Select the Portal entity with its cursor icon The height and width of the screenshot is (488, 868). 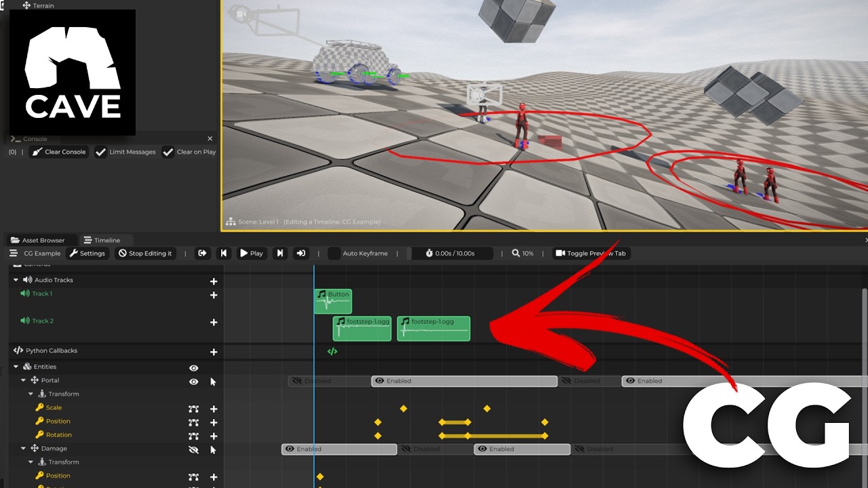pyautogui.click(x=213, y=382)
